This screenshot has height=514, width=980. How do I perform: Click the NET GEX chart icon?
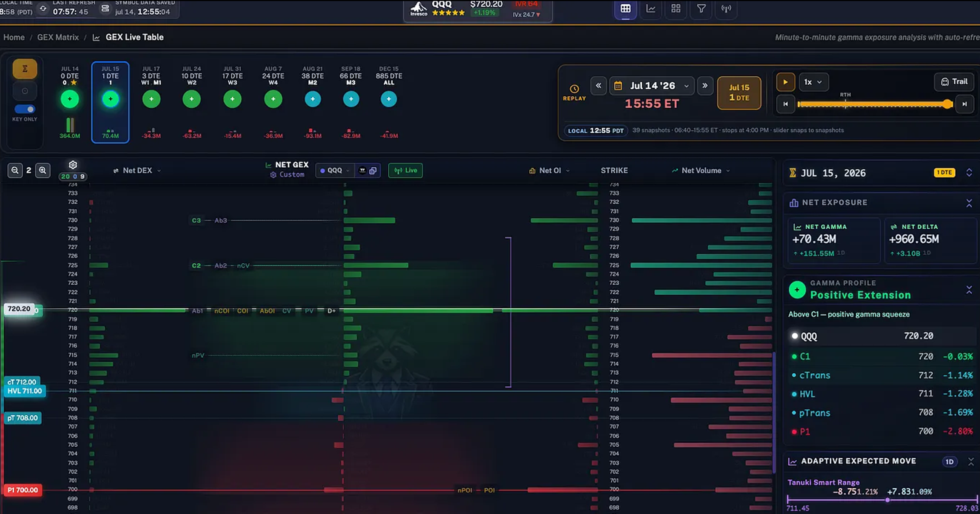pyautogui.click(x=268, y=165)
